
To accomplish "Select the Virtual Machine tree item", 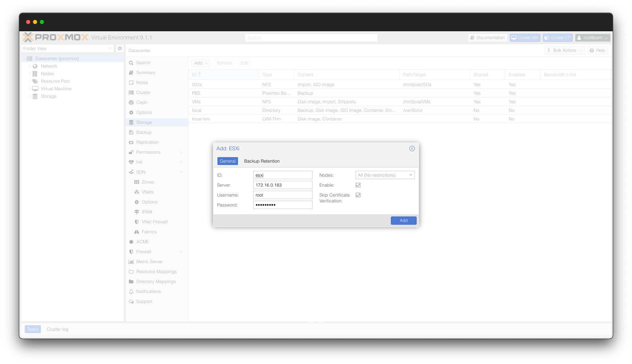I will click(x=56, y=89).
